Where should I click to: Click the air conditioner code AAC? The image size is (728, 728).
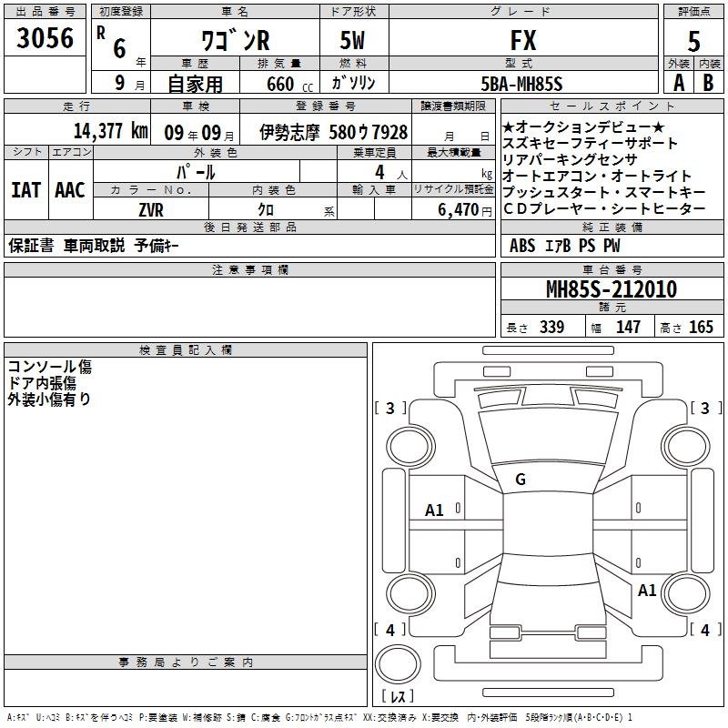[70, 190]
